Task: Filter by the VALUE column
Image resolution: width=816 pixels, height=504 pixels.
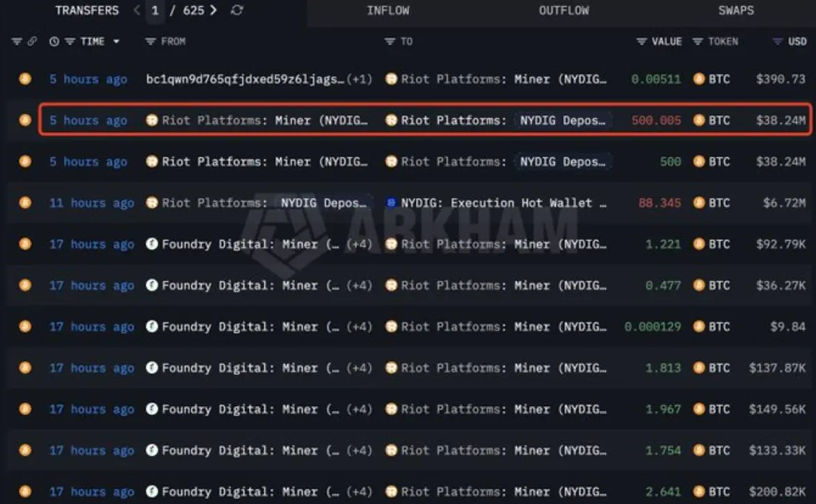Action: 641,41
